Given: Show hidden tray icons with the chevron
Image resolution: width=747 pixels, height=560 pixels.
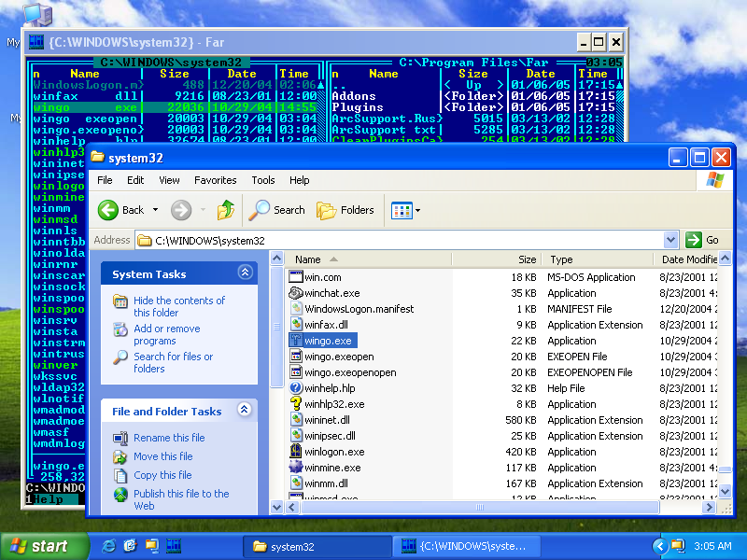Looking at the screenshot, I should click(x=660, y=546).
